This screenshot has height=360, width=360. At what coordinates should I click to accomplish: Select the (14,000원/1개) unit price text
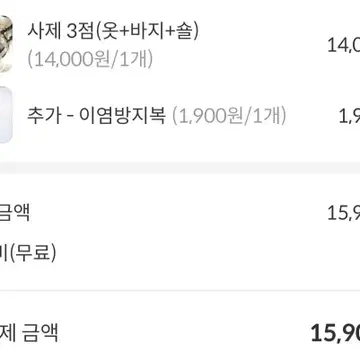[x=90, y=60]
